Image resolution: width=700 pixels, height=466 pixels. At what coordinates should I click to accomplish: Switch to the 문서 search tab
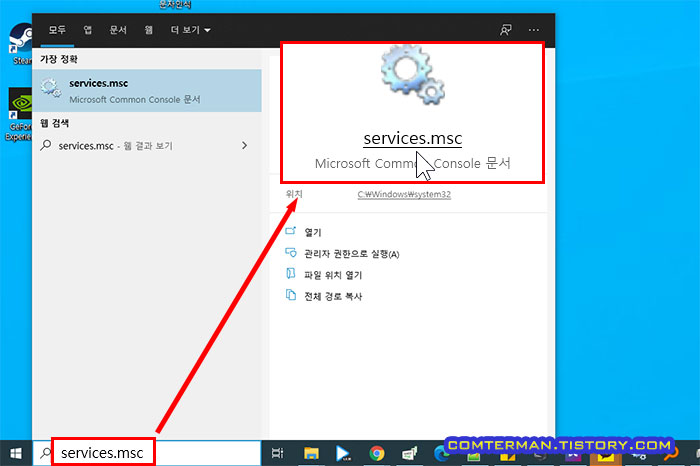(118, 30)
